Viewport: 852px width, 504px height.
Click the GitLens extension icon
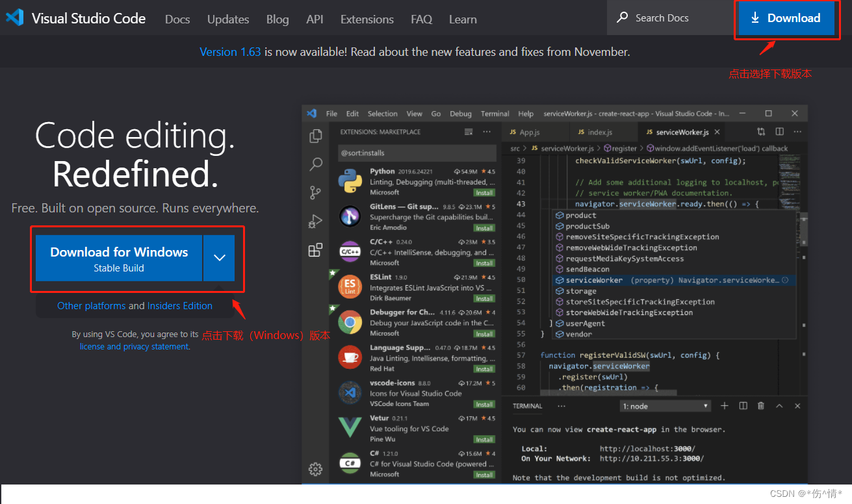pyautogui.click(x=350, y=216)
